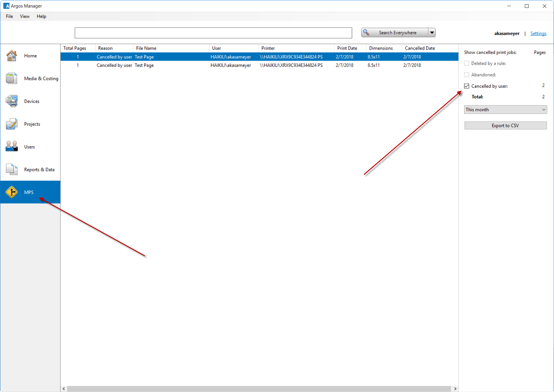The width and height of the screenshot is (554, 392).
Task: Sort by the Reason column header
Action: pyautogui.click(x=114, y=48)
